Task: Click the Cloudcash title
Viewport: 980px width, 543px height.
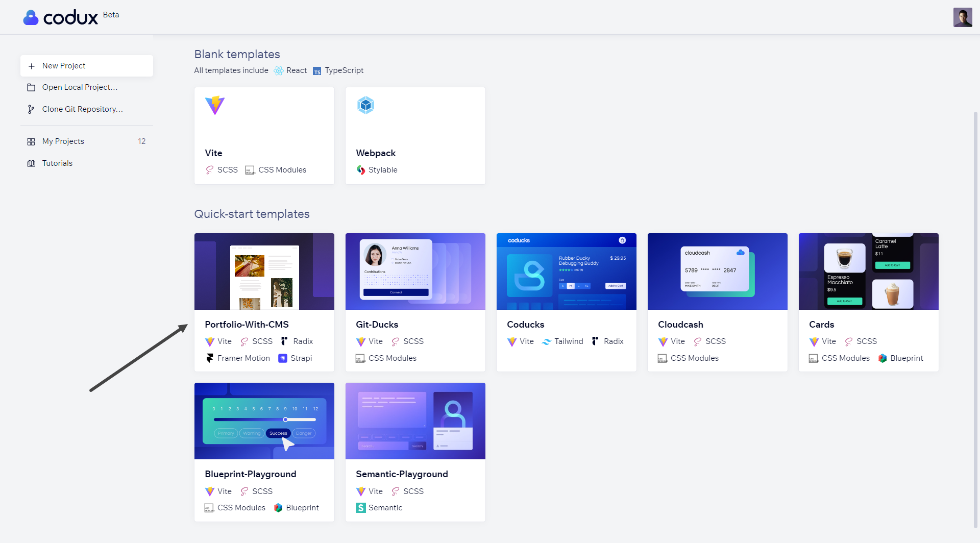Action: 680,325
